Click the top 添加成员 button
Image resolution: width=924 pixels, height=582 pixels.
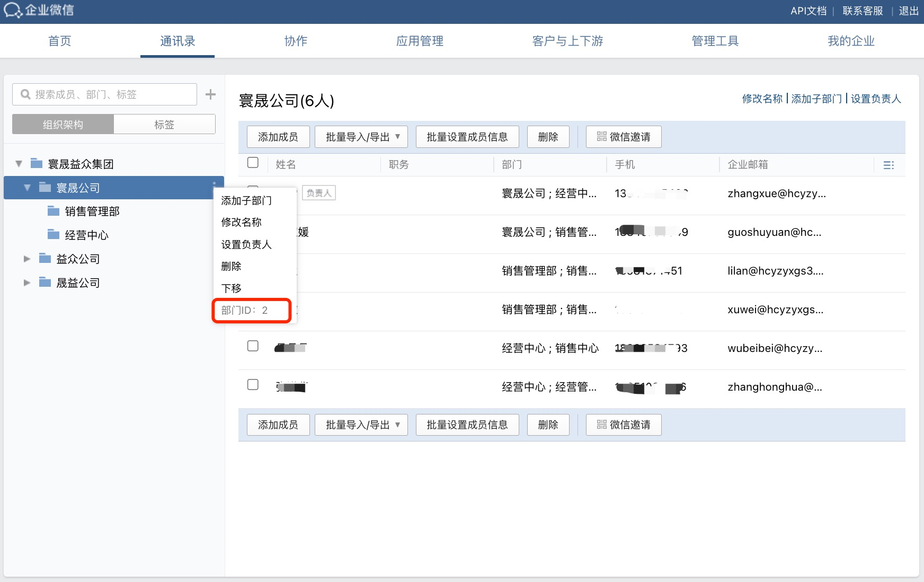click(278, 137)
